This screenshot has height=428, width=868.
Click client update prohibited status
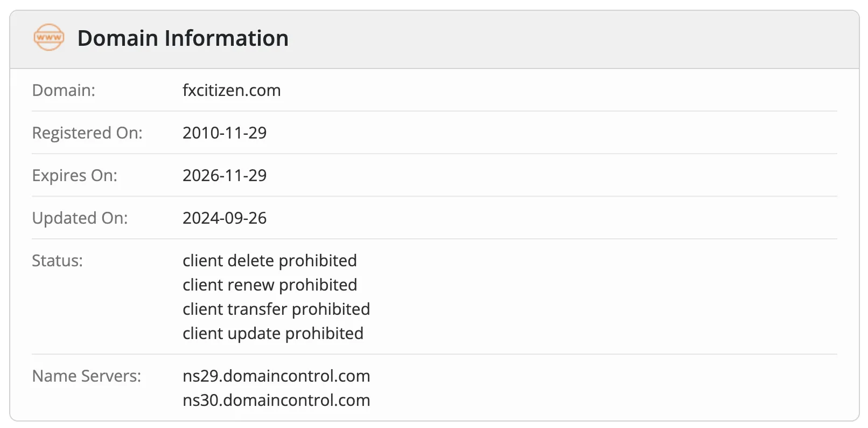(273, 333)
